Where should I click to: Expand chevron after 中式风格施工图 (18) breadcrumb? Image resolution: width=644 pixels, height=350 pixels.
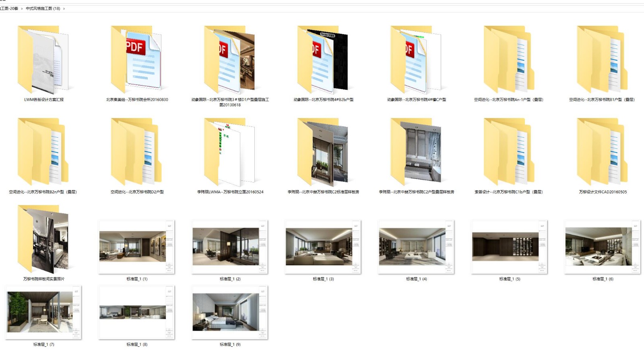[64, 8]
